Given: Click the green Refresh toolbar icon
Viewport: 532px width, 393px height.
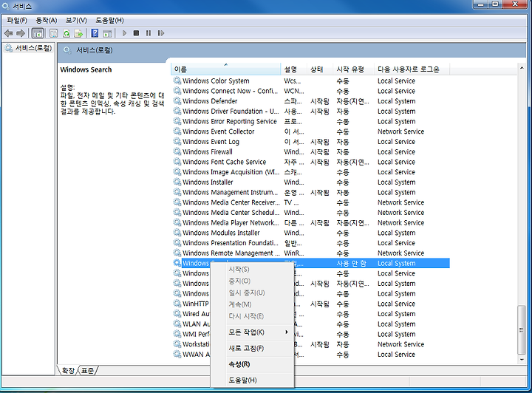Looking at the screenshot, I should click(66, 33).
